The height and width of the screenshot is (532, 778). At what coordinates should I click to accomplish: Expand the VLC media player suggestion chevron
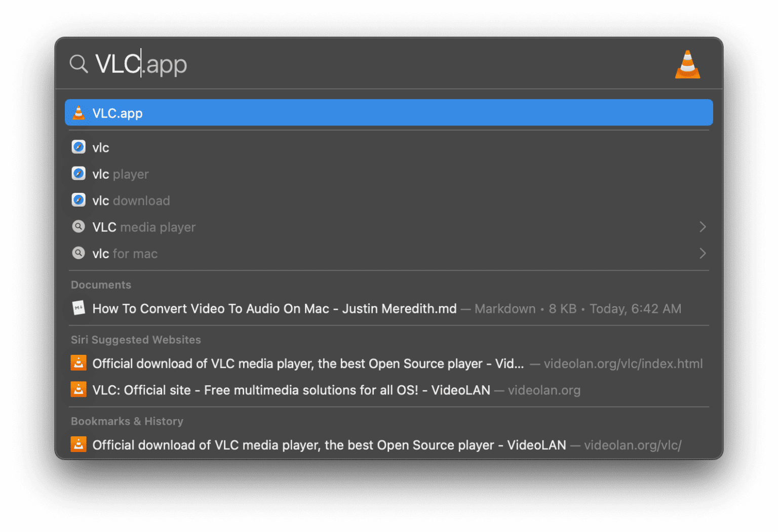[x=703, y=227]
